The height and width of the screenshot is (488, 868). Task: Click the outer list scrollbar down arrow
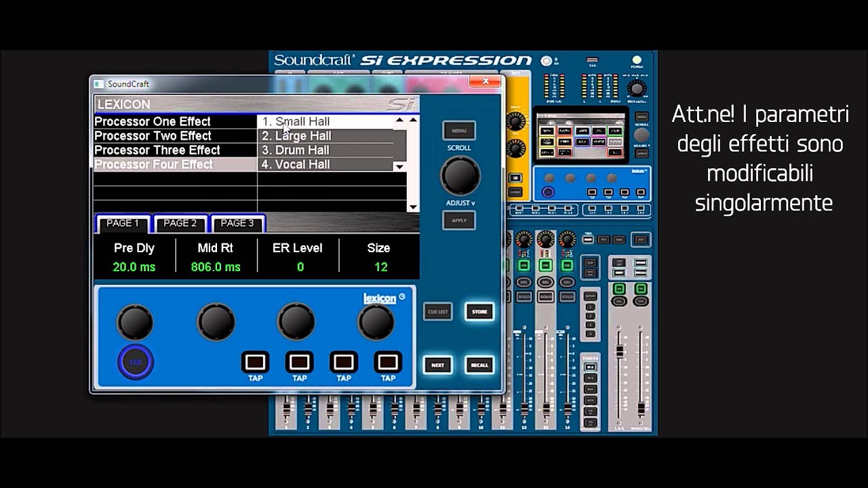pos(413,207)
